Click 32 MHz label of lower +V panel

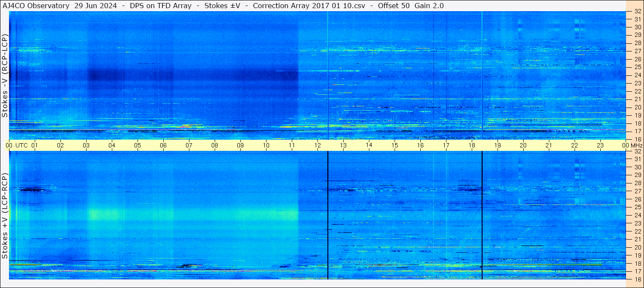coord(638,151)
